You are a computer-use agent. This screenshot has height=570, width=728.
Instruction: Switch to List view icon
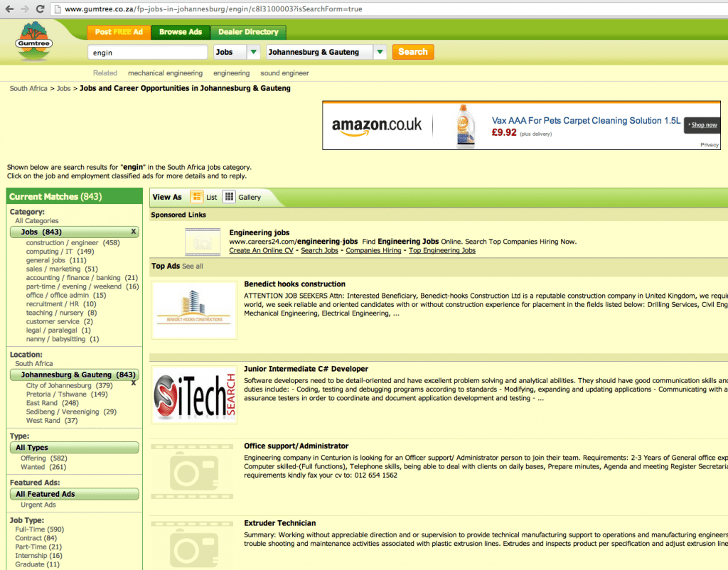click(197, 197)
